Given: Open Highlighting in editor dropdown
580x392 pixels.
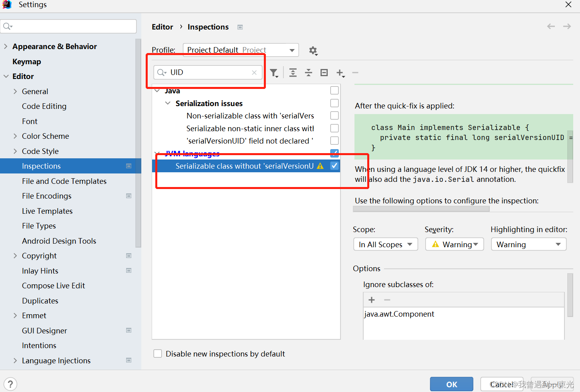Looking at the screenshot, I should pos(529,244).
